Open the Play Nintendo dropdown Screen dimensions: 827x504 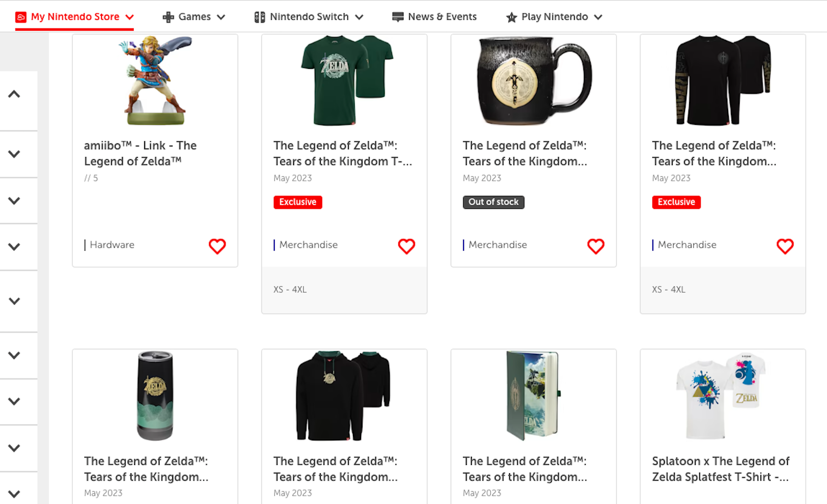coord(598,17)
